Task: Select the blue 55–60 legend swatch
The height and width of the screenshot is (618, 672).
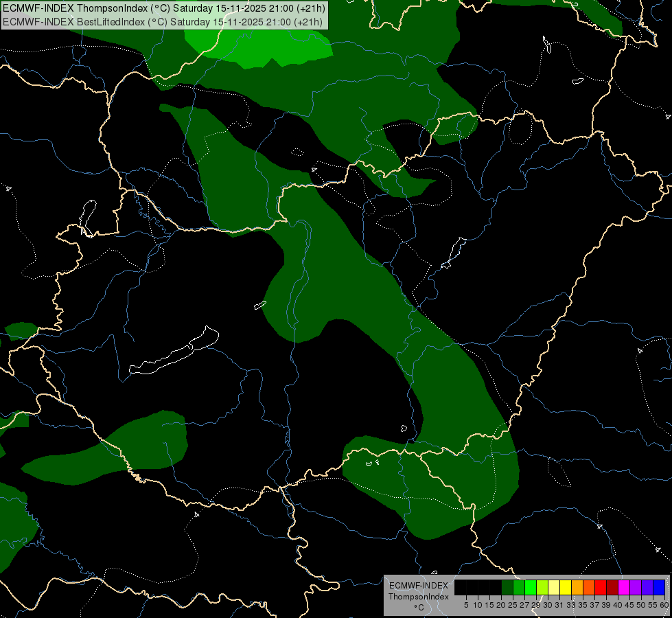Action: point(659,587)
